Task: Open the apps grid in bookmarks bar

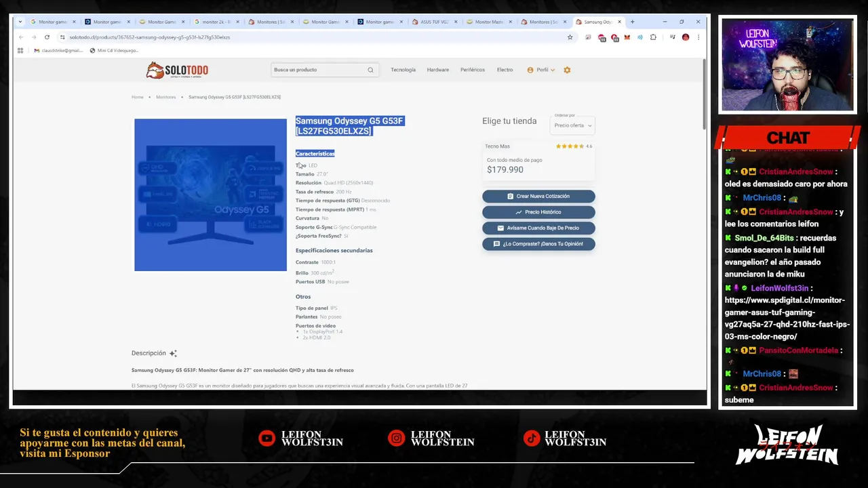Action: click(20, 50)
